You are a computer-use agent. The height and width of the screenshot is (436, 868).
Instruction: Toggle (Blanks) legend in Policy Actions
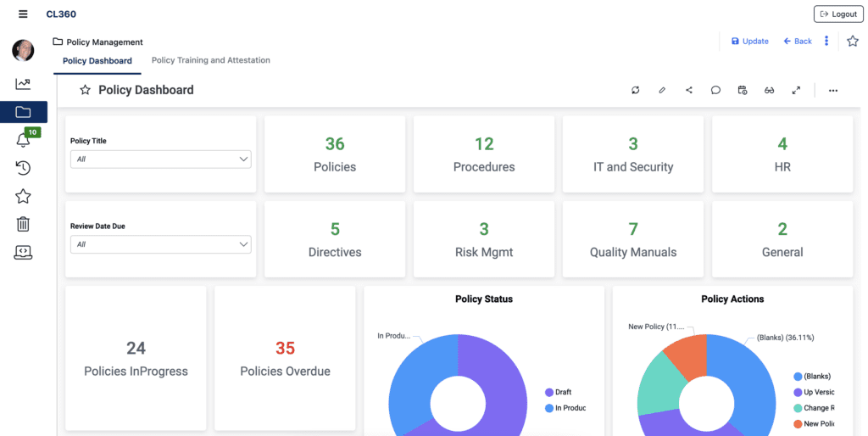(812, 376)
